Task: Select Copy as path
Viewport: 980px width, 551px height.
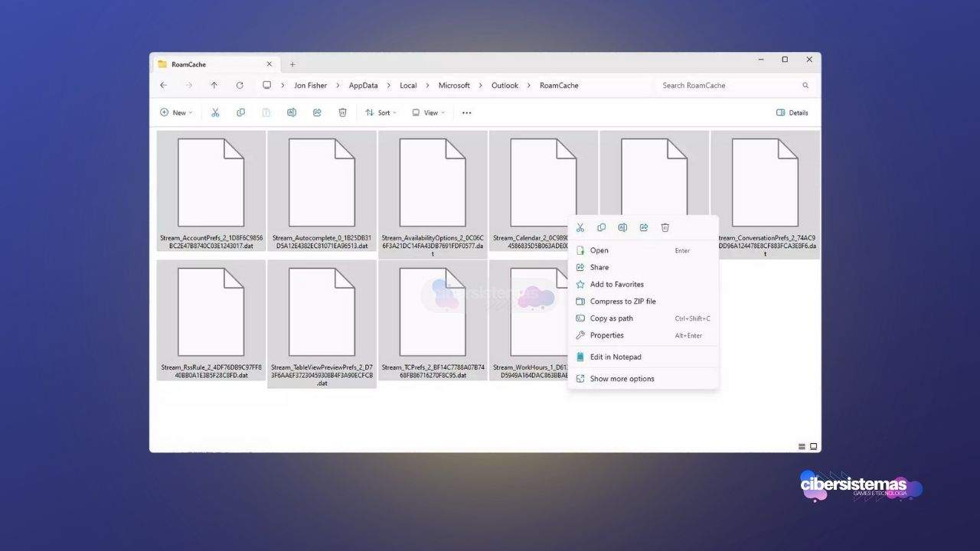Action: tap(643, 318)
